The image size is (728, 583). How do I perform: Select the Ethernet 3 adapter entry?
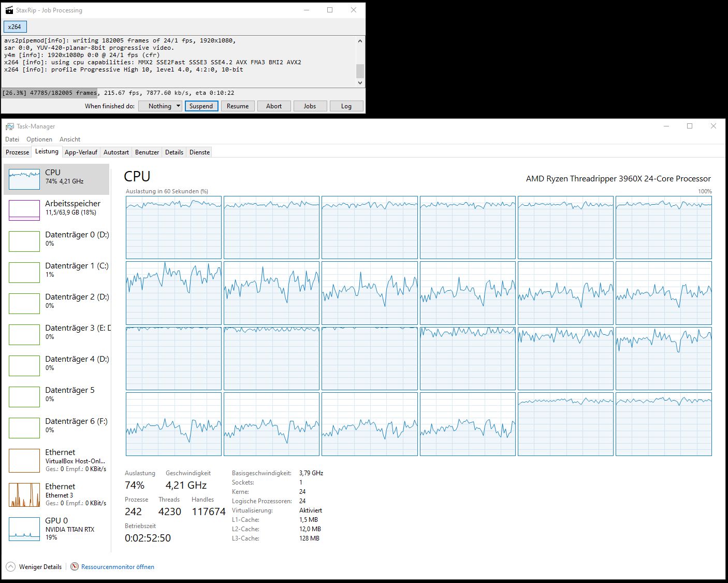(57, 495)
